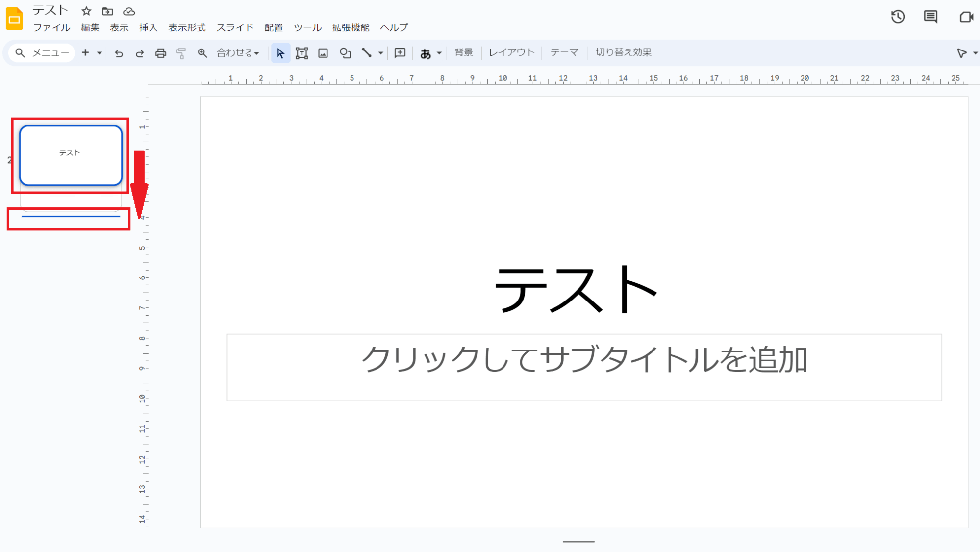Expand the line tool dropdown arrow
Screen dimensions: 980x552
click(380, 53)
